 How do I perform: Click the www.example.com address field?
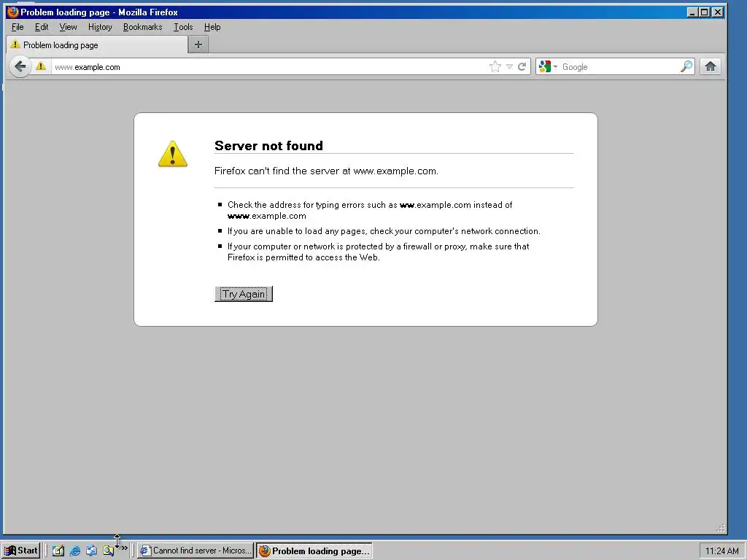tap(269, 66)
